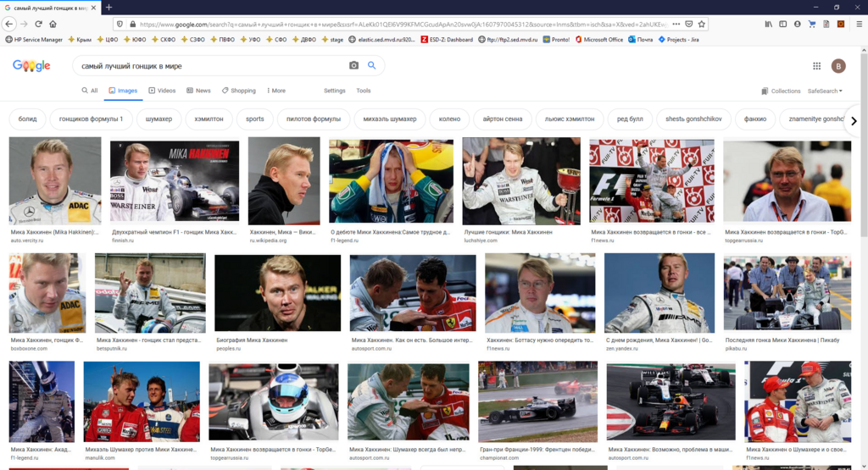Image resolution: width=868 pixels, height=470 pixels.
Task: Open page actions three-dots menu in address bar
Action: tap(676, 24)
